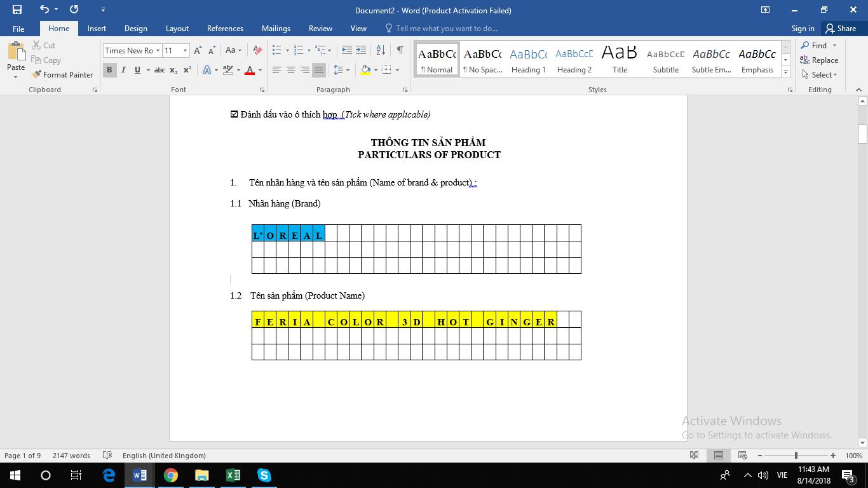Select the Format Painter tool
The image size is (868, 488).
tap(62, 74)
